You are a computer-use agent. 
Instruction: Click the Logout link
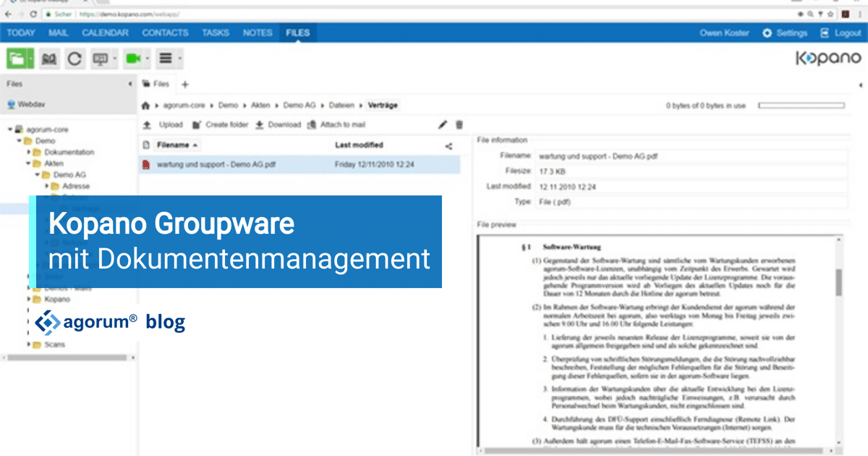pos(848,33)
